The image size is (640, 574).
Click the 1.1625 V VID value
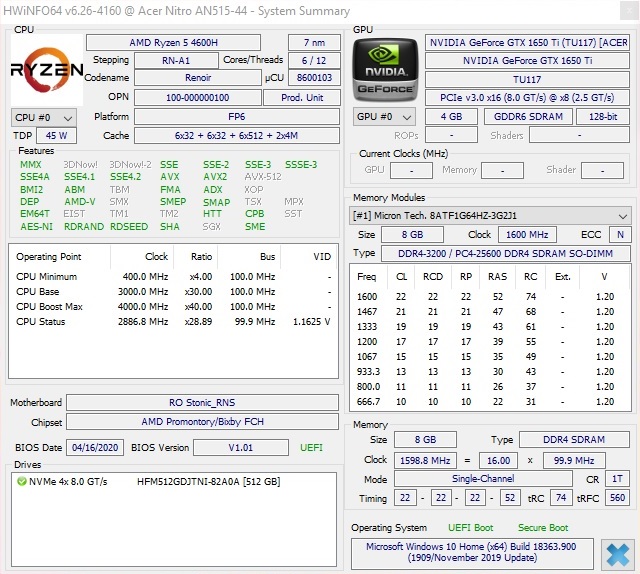pyautogui.click(x=311, y=322)
